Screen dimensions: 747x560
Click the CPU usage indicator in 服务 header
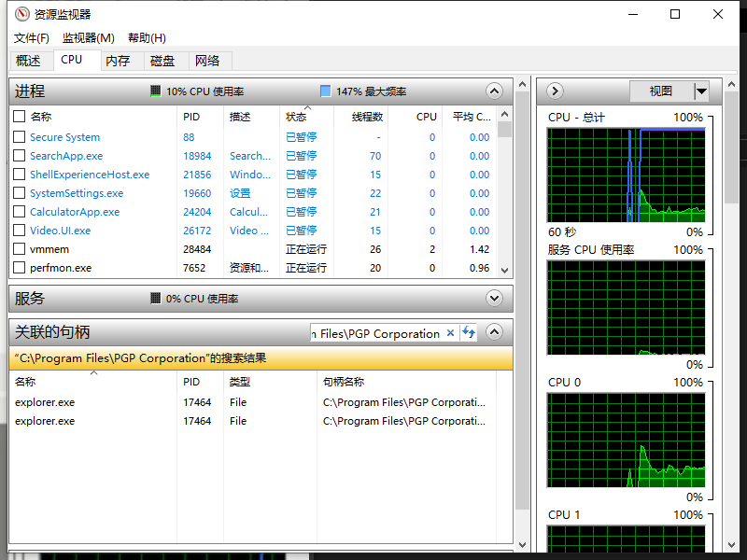tap(156, 298)
